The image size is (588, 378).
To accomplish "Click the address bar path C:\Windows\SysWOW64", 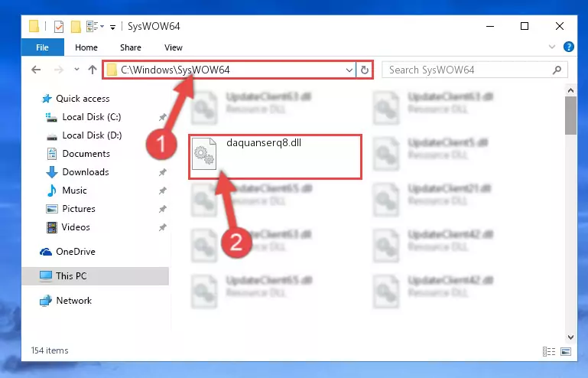I will 175,70.
